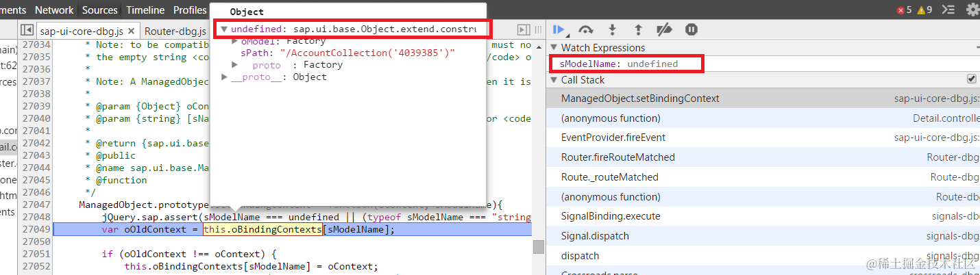Select Signal.dispatch call stack frame

(x=763, y=236)
